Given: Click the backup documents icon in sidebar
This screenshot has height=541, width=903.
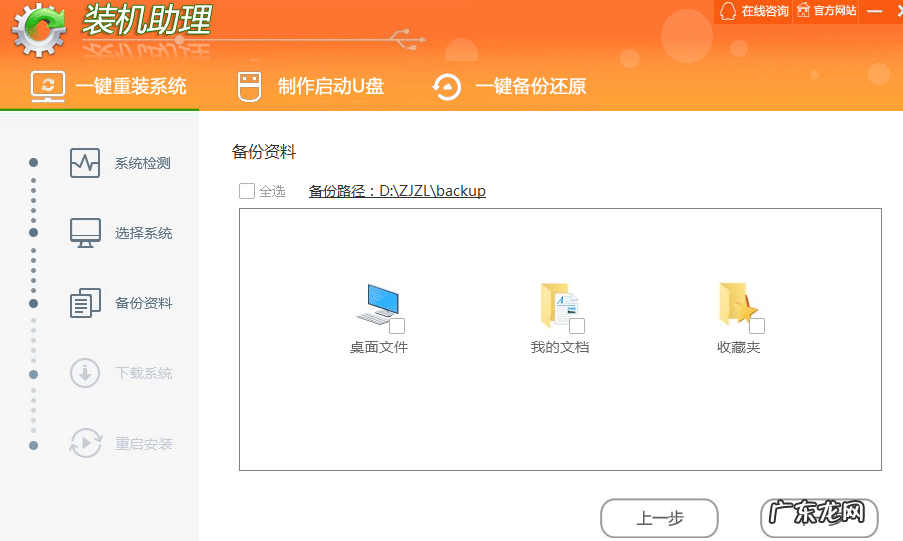Looking at the screenshot, I should 85,303.
